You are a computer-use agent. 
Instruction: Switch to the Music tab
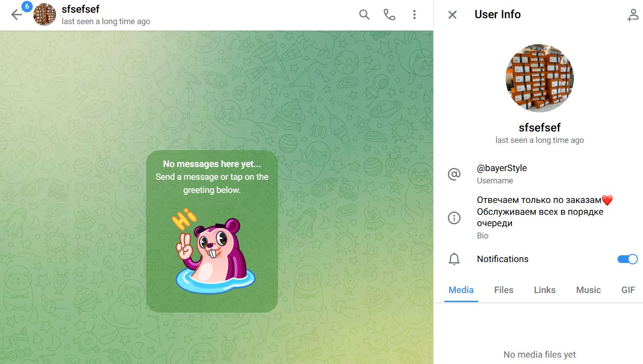[588, 290]
